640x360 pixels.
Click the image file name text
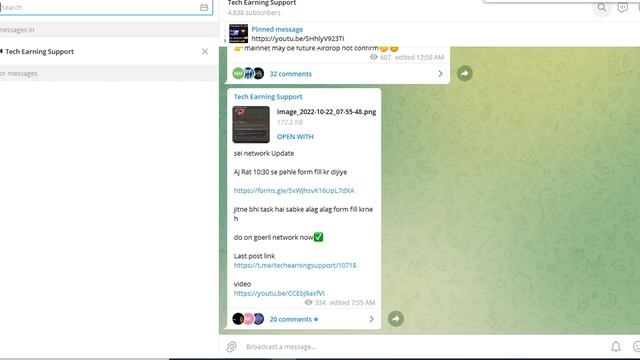click(326, 112)
